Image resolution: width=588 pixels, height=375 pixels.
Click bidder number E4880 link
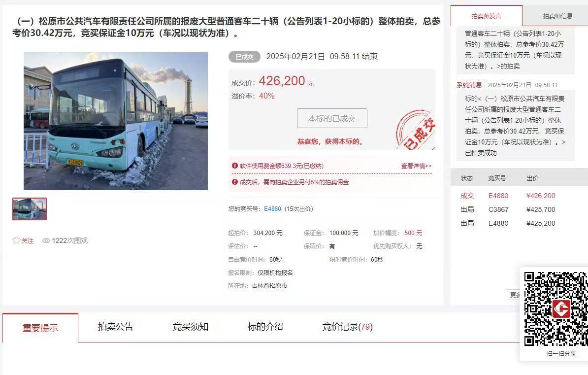point(272,209)
